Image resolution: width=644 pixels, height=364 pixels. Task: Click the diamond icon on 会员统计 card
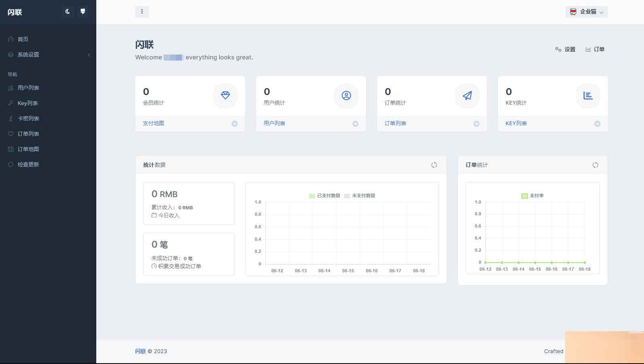click(x=225, y=96)
